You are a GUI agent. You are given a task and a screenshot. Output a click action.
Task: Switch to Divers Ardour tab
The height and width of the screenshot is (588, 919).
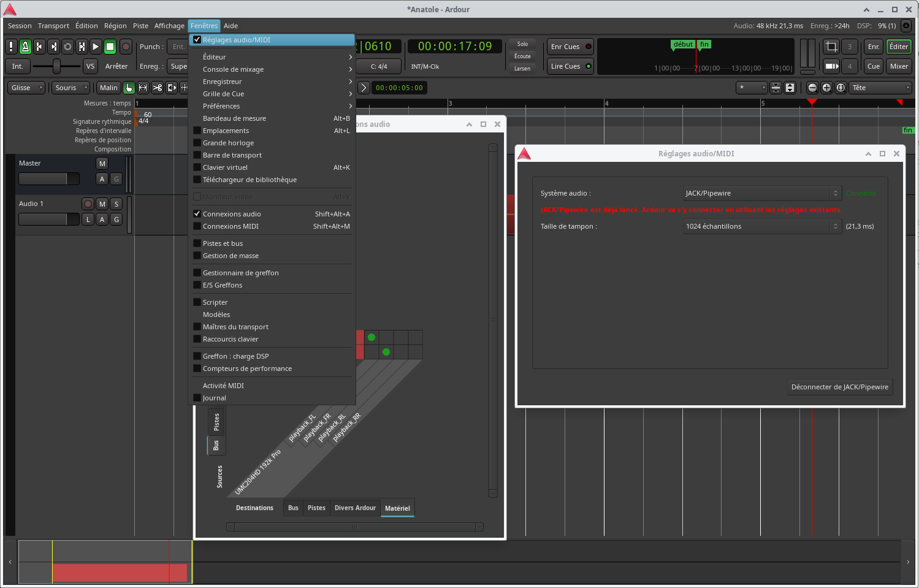(x=355, y=508)
